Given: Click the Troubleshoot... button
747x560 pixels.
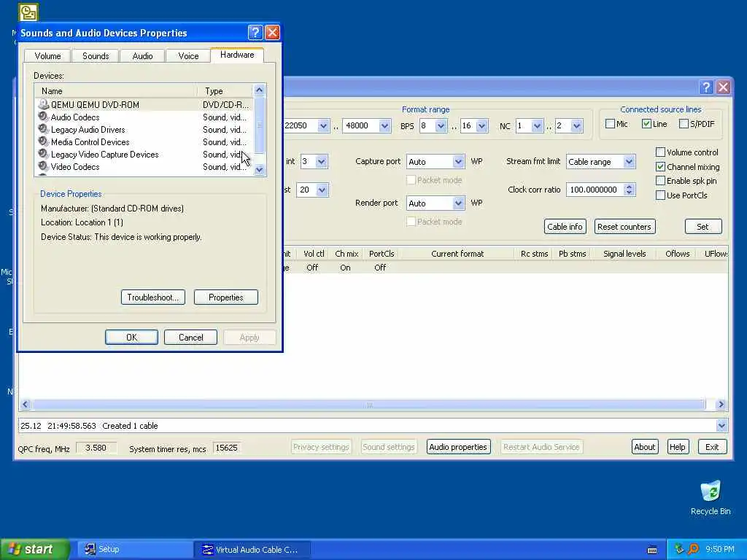Looking at the screenshot, I should click(153, 297).
